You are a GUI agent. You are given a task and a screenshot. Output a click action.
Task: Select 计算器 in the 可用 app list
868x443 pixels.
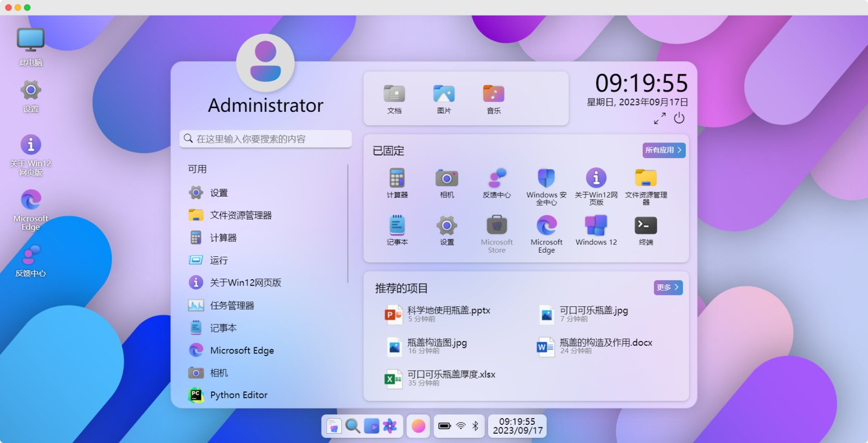click(265, 238)
